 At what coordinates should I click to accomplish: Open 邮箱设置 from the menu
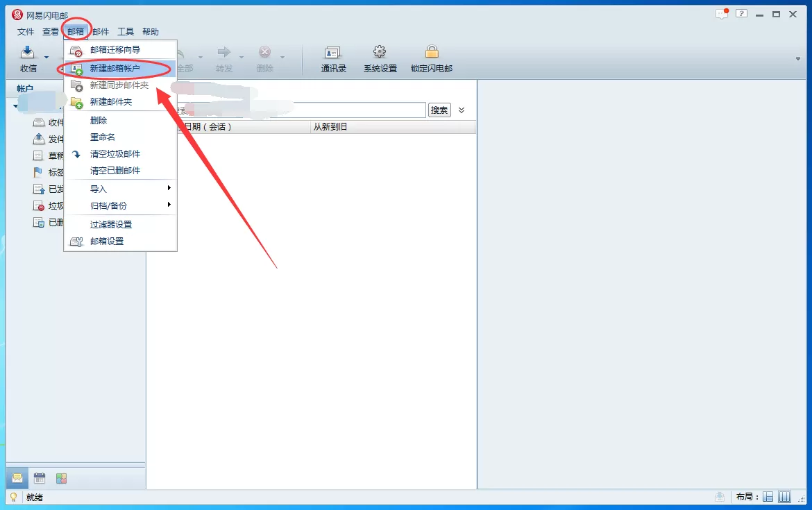pos(120,241)
